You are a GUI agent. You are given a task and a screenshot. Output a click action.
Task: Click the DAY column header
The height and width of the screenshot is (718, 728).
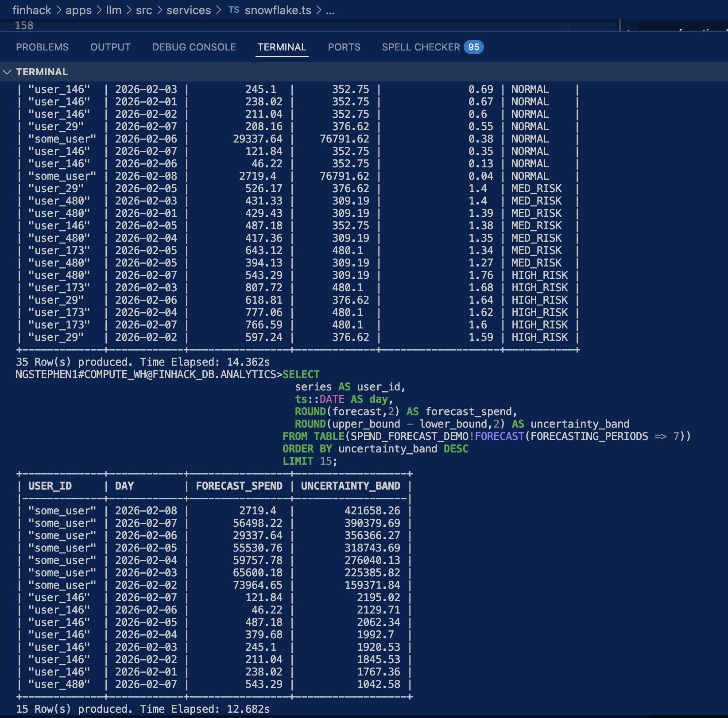click(124, 486)
